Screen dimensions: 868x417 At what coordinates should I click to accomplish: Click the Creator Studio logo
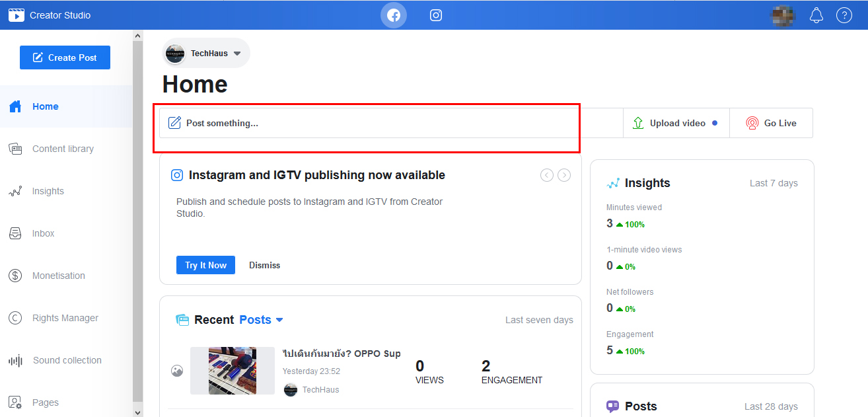coord(17,15)
